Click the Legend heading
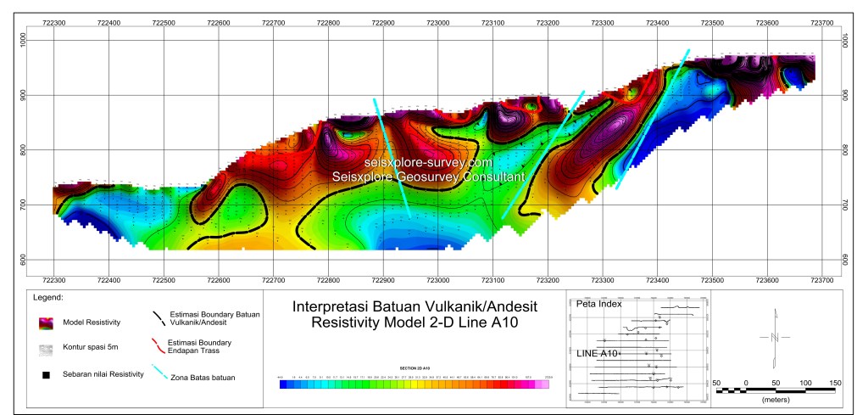Viewport: 868px width, 415px height. click(49, 298)
